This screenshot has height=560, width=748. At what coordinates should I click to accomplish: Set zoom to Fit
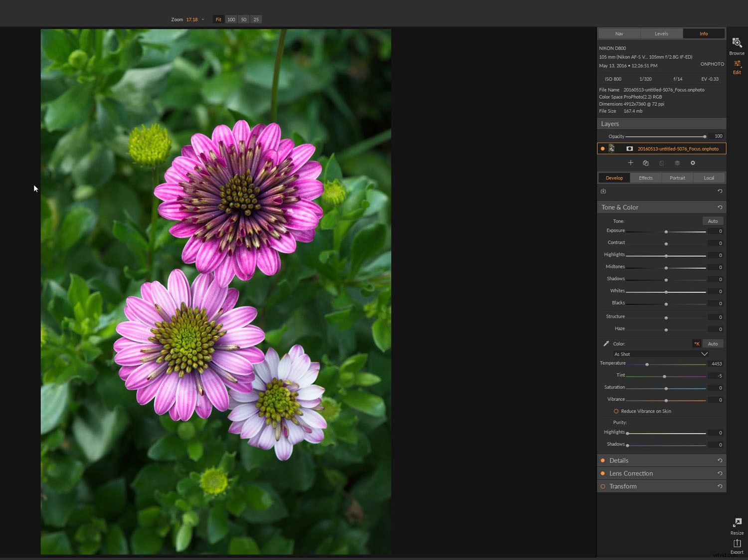(x=218, y=19)
